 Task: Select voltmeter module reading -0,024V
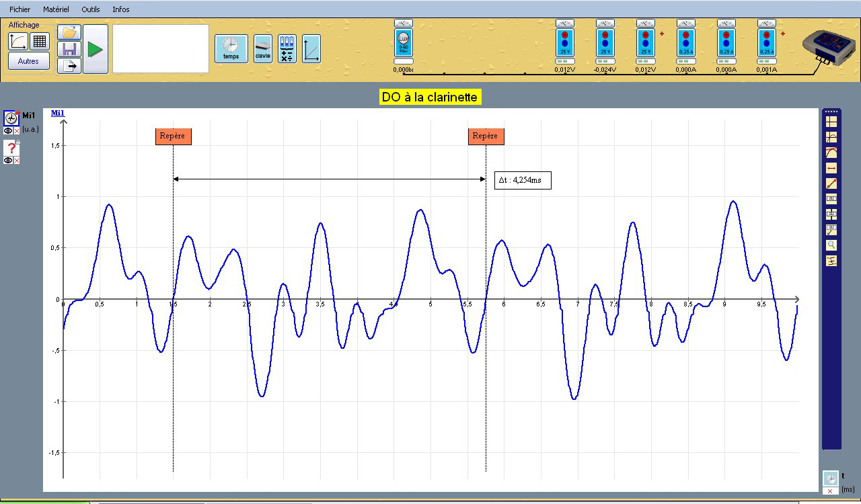(x=605, y=43)
